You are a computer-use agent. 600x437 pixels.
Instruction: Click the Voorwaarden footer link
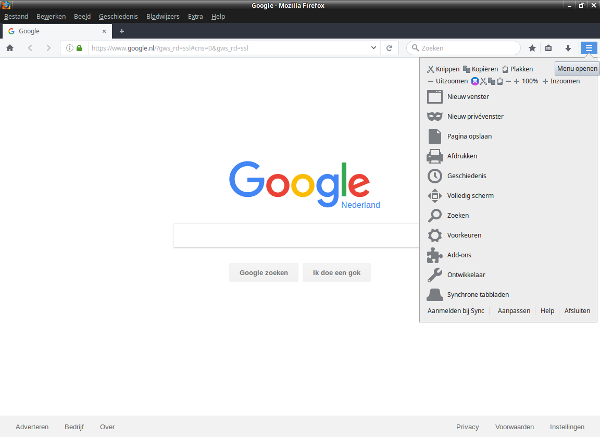click(x=514, y=427)
